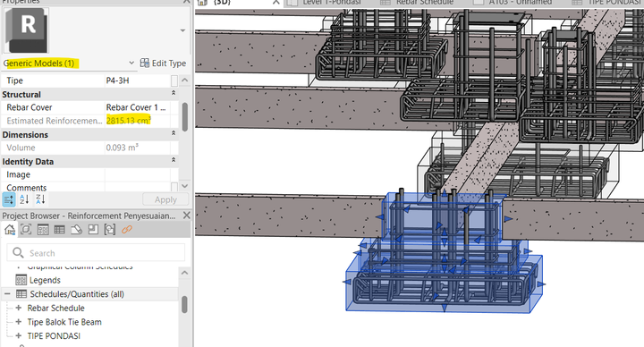Switch to A103 - Unnamed sheet tab
644x347 pixels.
click(x=521, y=3)
